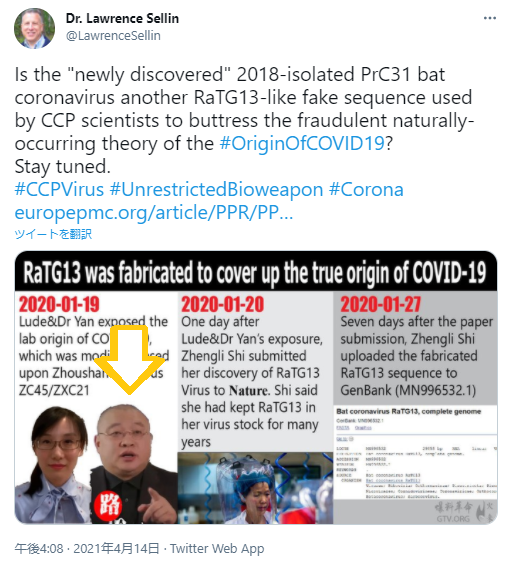Open the #UnrestrictedBioweapon hashtag
511x561 pixels.
tap(216, 189)
